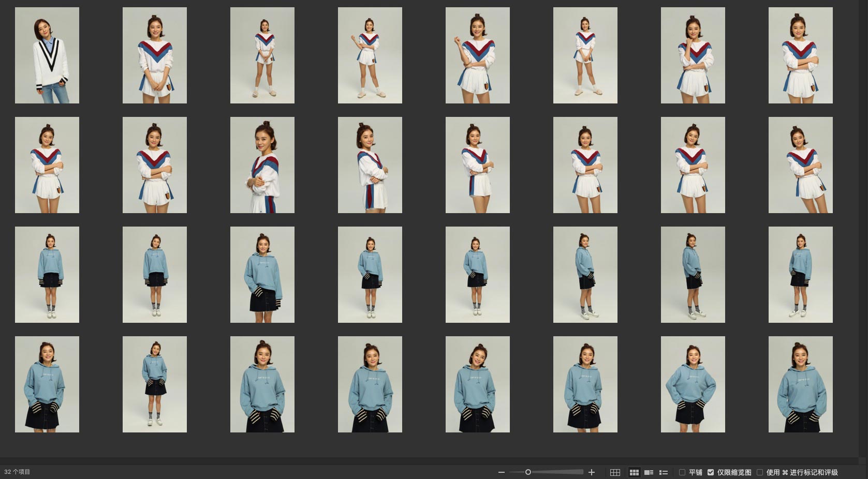Select the hands-on-hips blue hoodie photo

tap(693, 384)
